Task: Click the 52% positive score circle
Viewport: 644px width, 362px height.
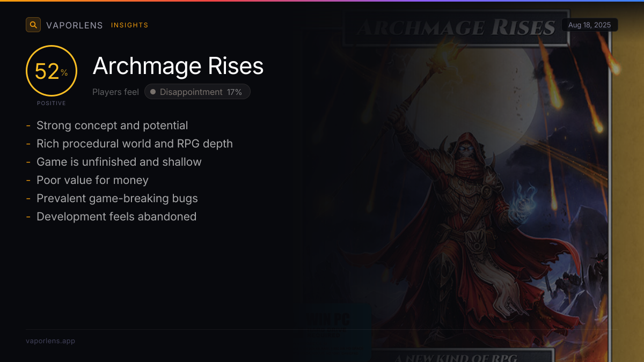Action: tap(52, 71)
